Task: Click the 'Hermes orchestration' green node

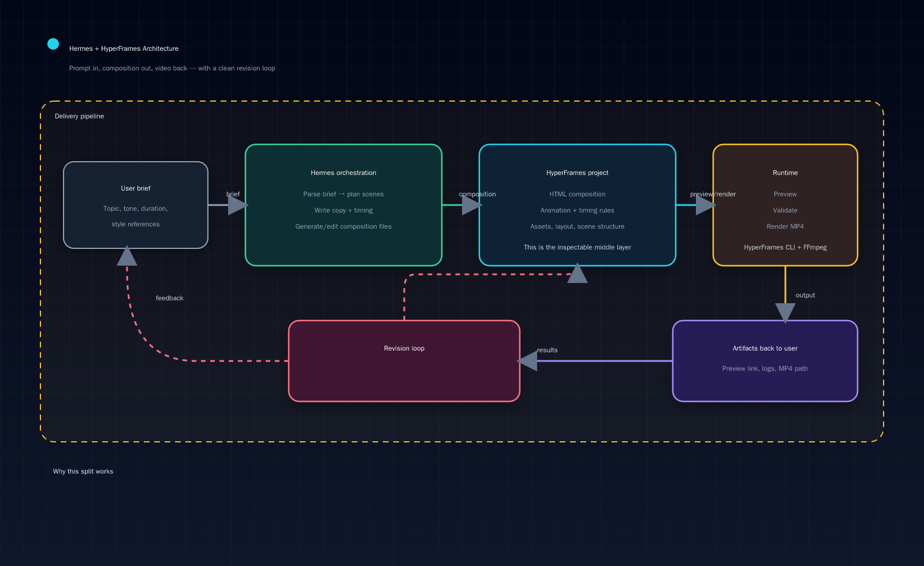Action: click(343, 205)
